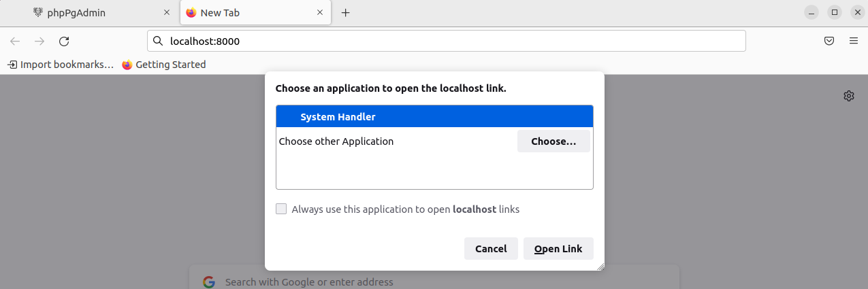Maximize the Firefox window

point(834,12)
